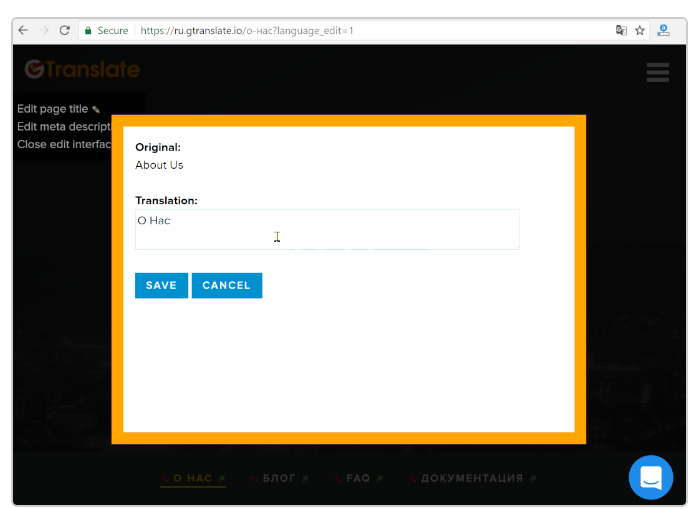Open the Google Translate page icon
This screenshot has height=510, width=695.
click(x=621, y=31)
